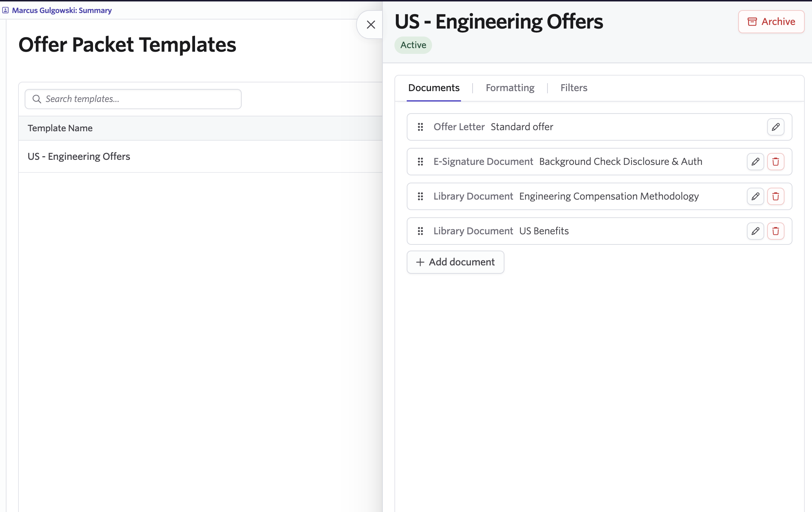This screenshot has height=512, width=812.
Task: Grab the drag handle for E-Signature Document row
Action: [420, 162]
